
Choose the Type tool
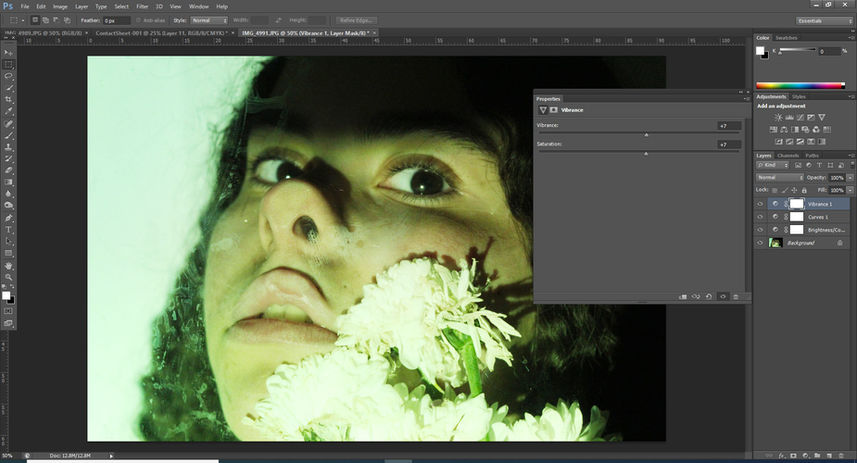pyautogui.click(x=9, y=229)
